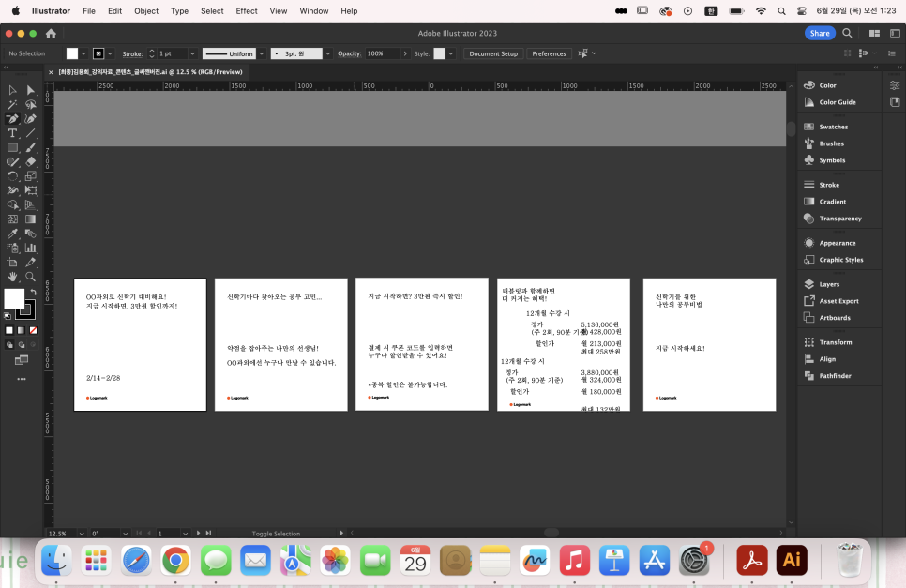Select the Perspective Grid tool

click(31, 205)
